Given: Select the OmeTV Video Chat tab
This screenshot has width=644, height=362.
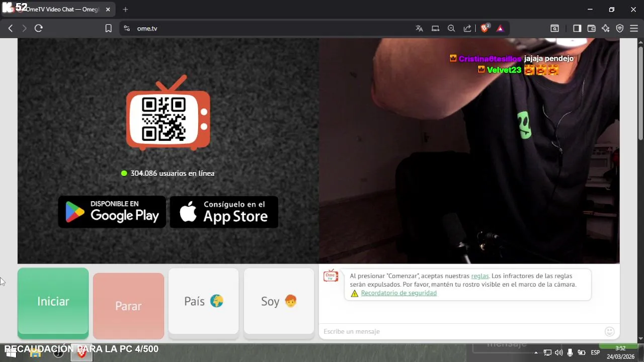Looking at the screenshot, I should click(x=58, y=10).
